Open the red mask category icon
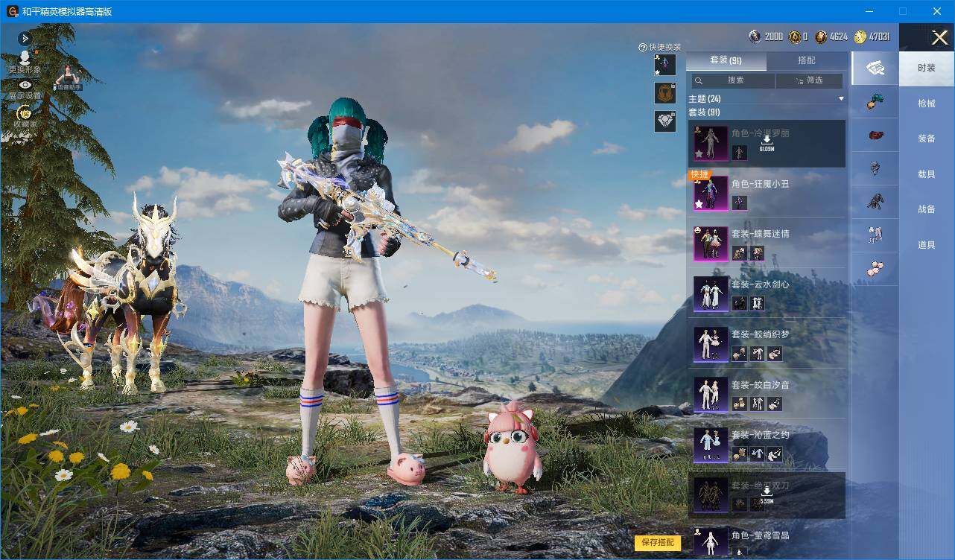The width and height of the screenshot is (955, 560). pyautogui.click(x=875, y=136)
